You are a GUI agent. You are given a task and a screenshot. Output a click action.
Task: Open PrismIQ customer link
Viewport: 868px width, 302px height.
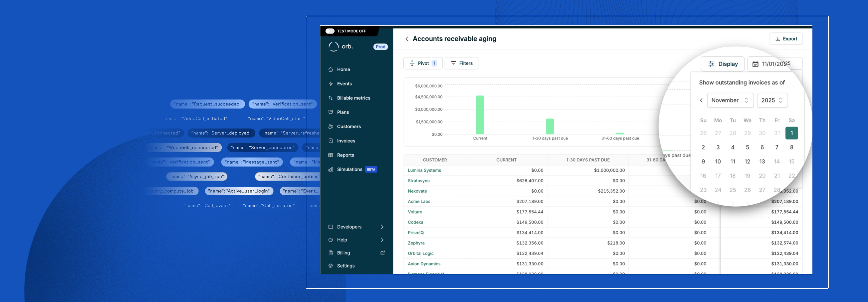click(416, 233)
